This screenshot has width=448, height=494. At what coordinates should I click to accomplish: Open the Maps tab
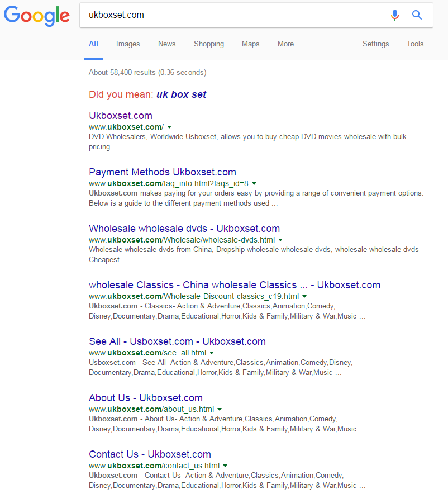(x=251, y=44)
